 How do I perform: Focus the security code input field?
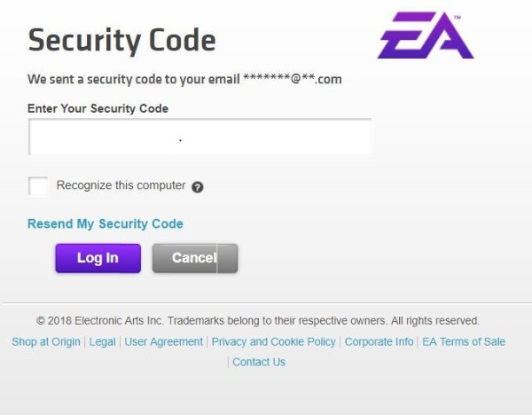[x=199, y=137]
